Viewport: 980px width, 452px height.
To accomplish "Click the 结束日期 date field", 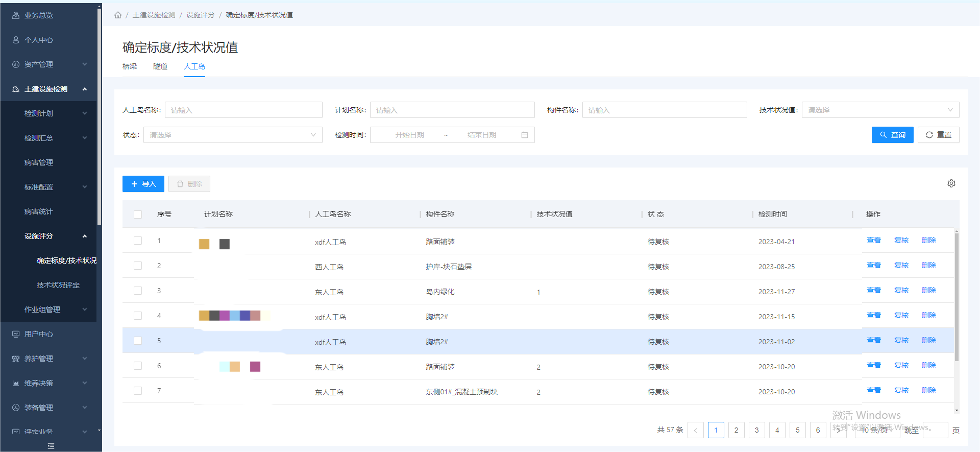I will click(x=482, y=135).
